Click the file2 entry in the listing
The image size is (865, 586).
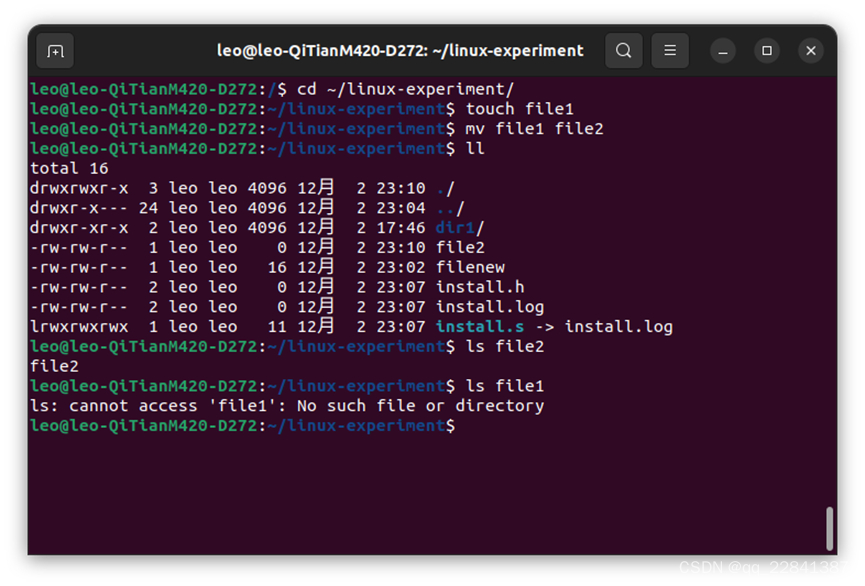[460, 247]
